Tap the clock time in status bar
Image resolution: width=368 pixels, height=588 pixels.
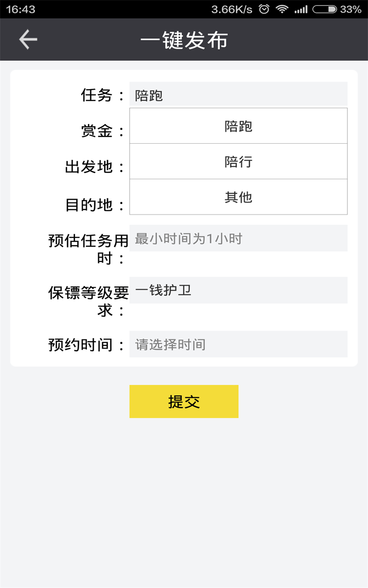click(21, 9)
